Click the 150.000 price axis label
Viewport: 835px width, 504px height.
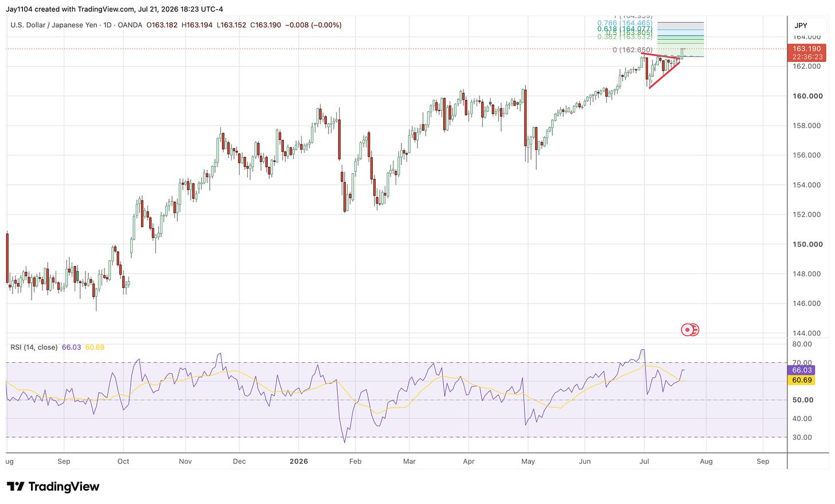pos(807,244)
